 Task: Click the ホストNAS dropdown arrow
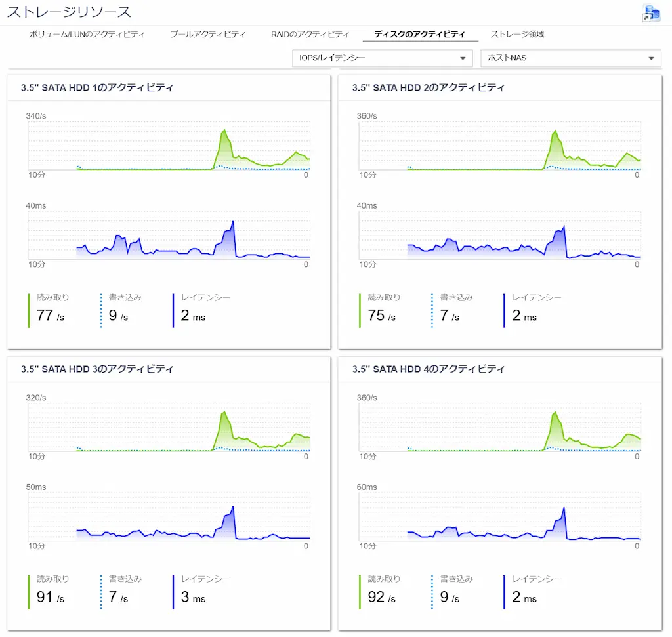(651, 58)
